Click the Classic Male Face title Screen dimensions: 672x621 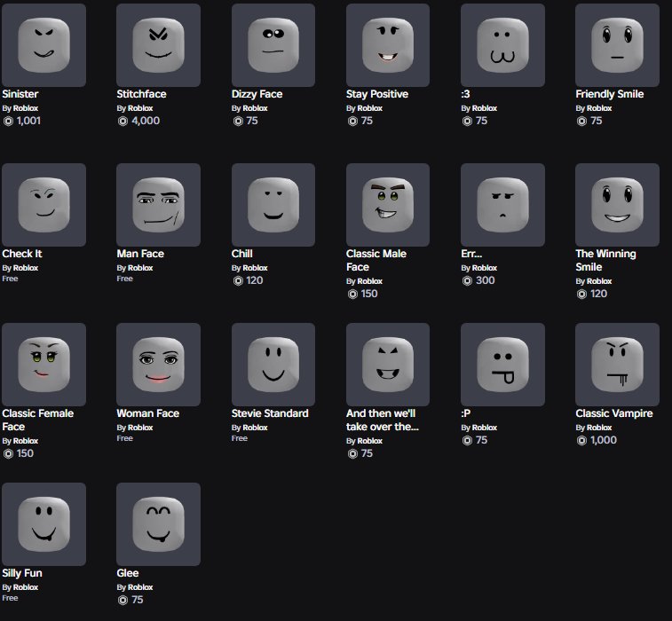point(376,260)
